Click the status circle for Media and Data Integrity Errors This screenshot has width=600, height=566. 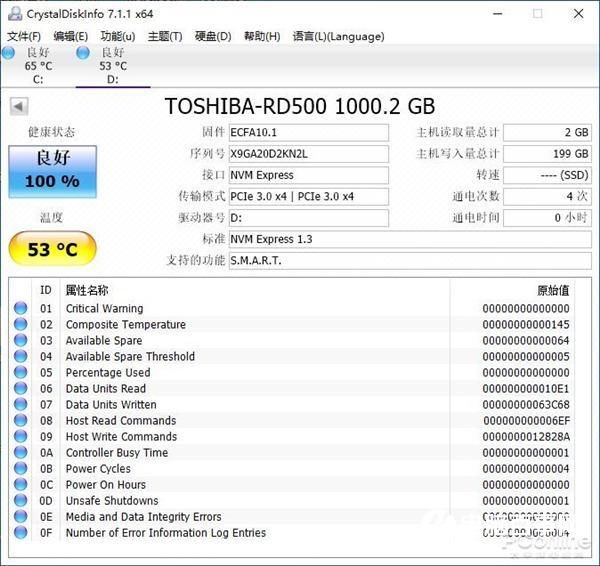[21, 517]
